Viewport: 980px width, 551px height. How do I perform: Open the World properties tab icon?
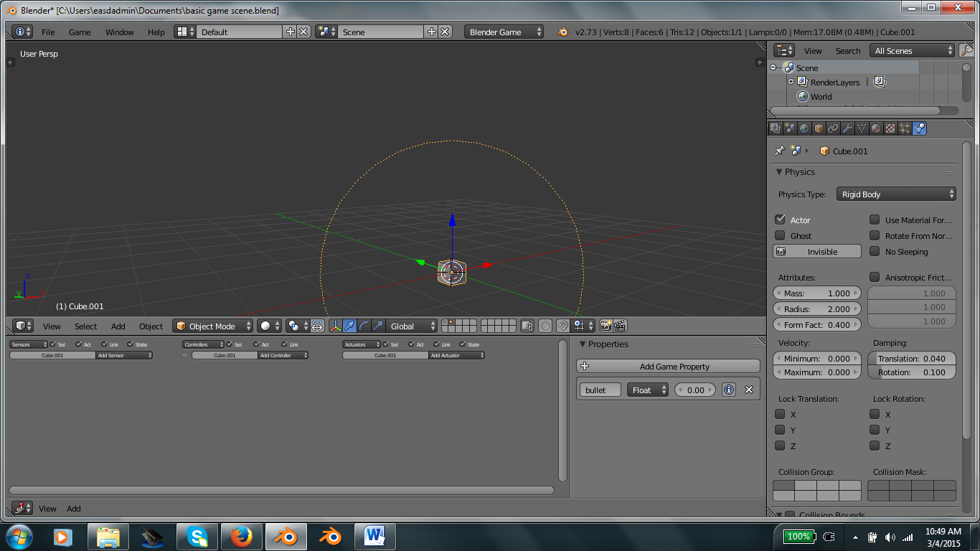(804, 128)
